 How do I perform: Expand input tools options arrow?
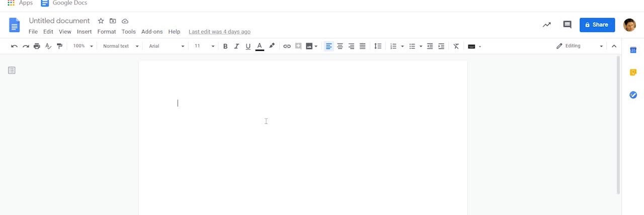[x=480, y=46]
